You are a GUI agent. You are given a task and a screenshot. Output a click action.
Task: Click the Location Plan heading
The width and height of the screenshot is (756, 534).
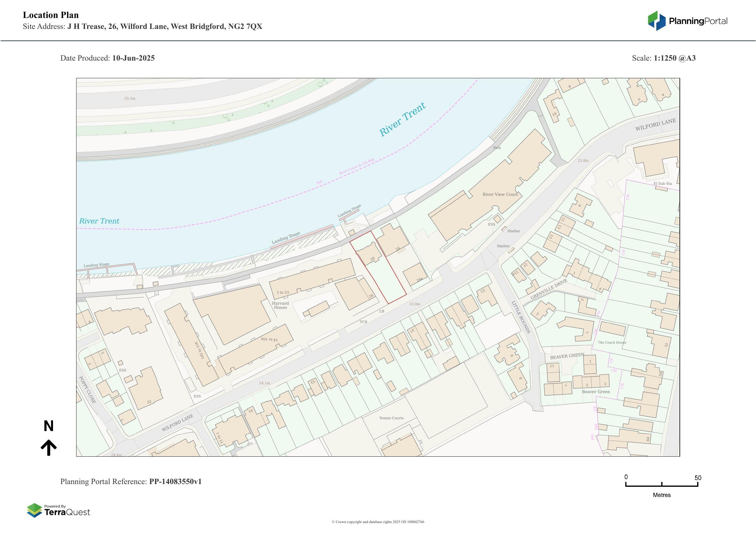click(51, 15)
